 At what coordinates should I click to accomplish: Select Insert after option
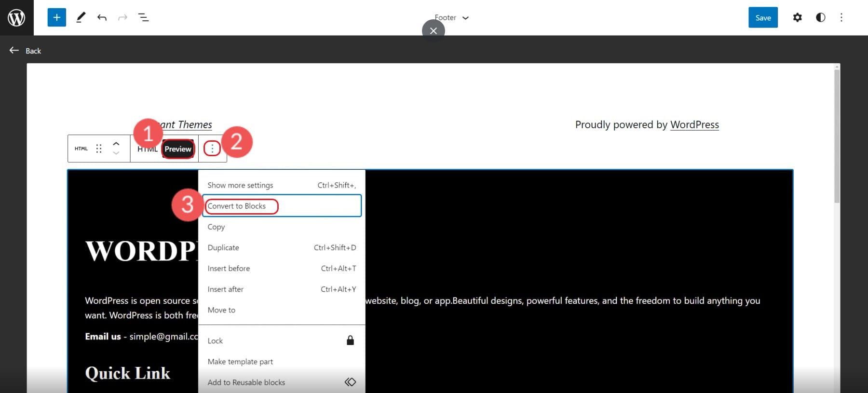(282, 289)
